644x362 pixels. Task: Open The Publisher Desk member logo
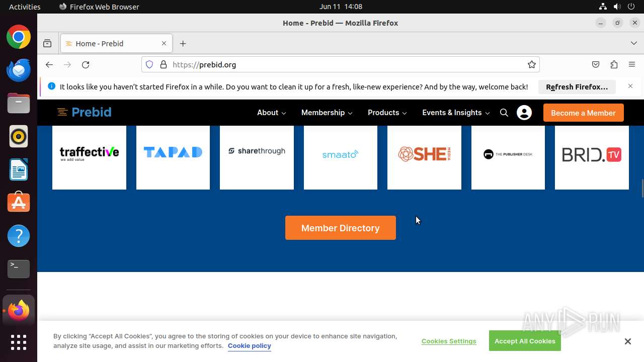click(508, 153)
